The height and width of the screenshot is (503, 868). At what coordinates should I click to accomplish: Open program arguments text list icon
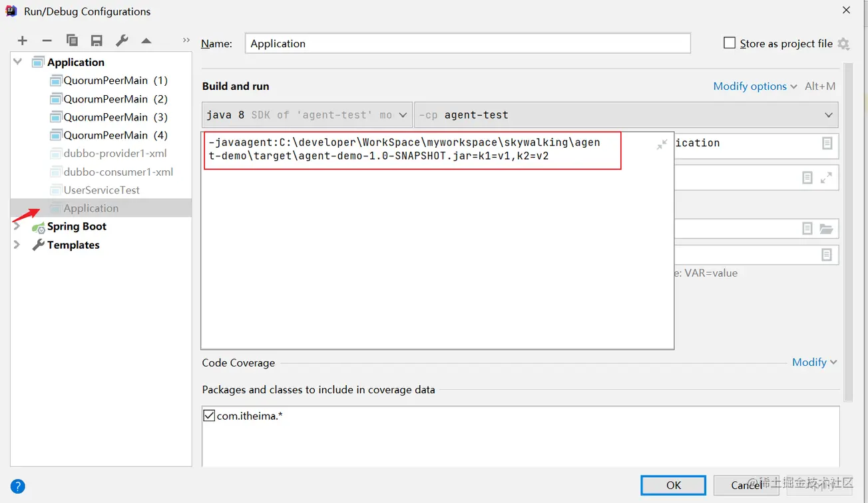(807, 178)
